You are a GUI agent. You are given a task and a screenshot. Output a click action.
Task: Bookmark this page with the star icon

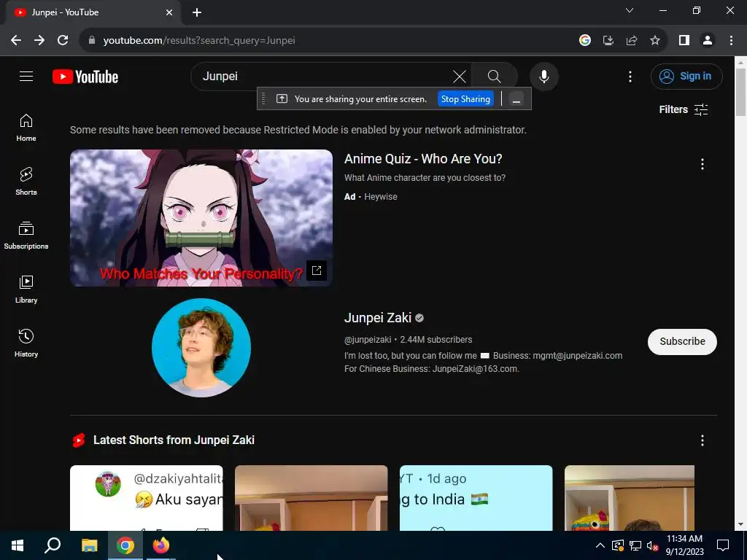pos(655,41)
